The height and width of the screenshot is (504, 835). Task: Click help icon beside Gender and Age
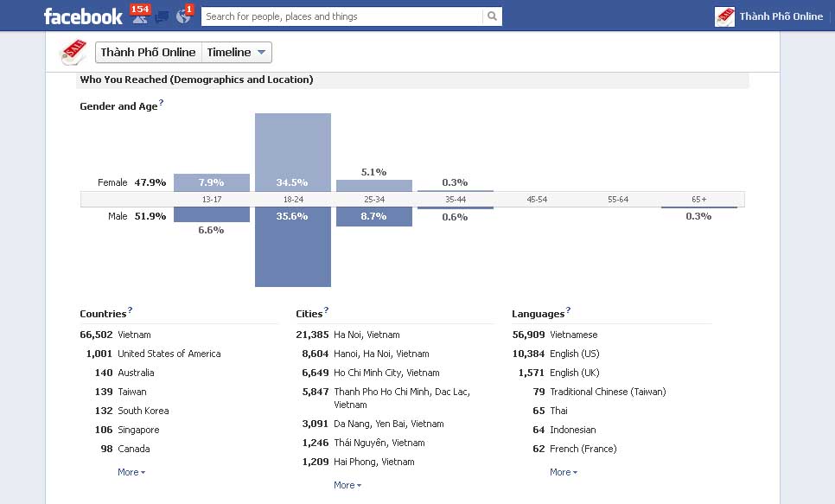coord(162,103)
